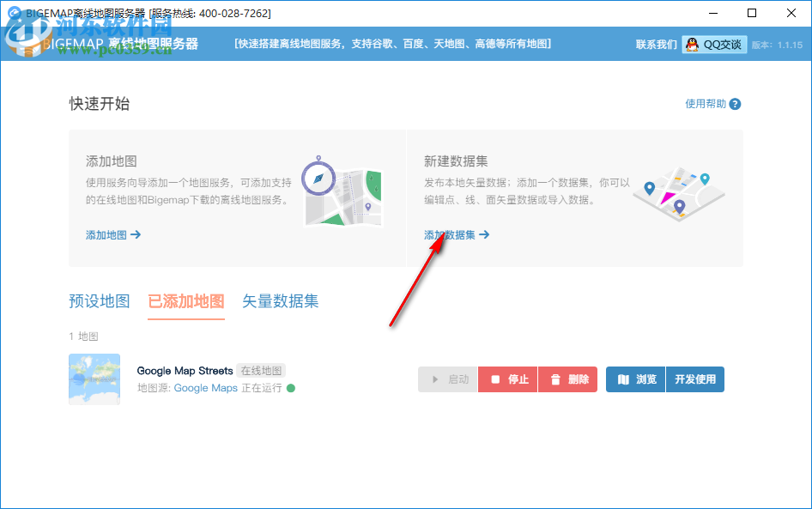Click the stop square icon on 停止 button

[494, 379]
